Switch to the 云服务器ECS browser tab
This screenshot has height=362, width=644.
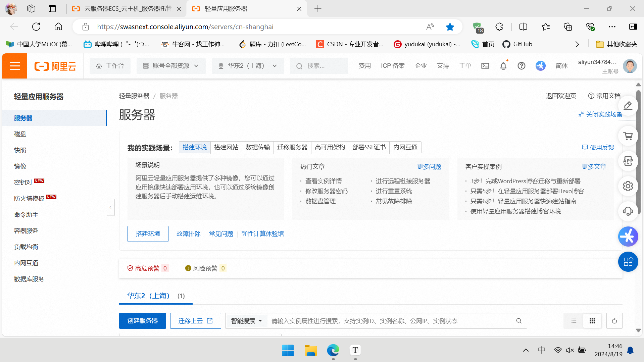(127, 9)
